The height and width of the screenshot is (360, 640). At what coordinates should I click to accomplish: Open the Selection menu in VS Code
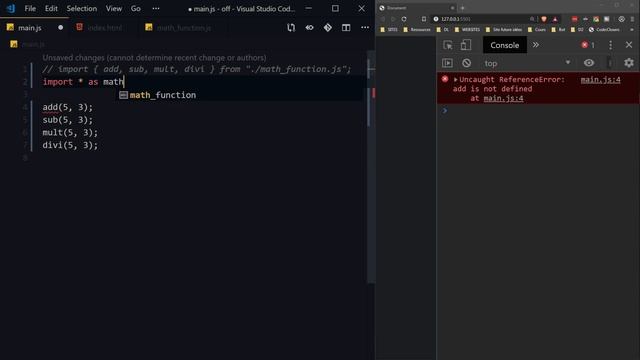click(x=82, y=8)
